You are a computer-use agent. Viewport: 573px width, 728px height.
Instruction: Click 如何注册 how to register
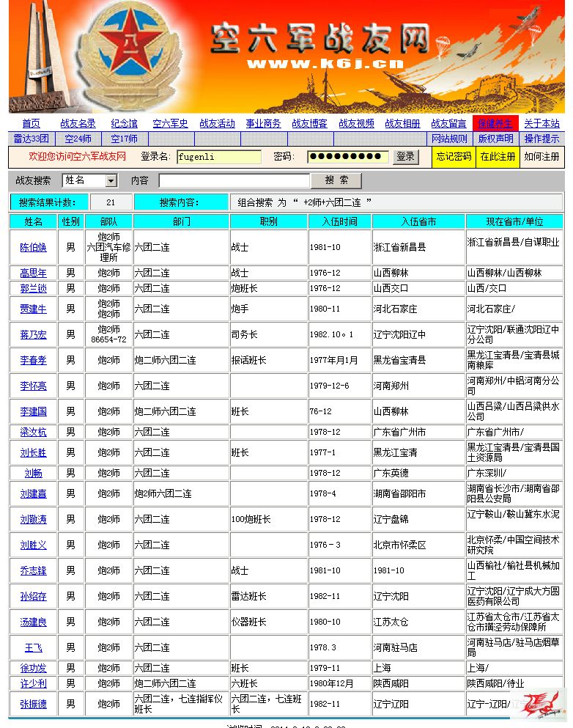coord(542,156)
